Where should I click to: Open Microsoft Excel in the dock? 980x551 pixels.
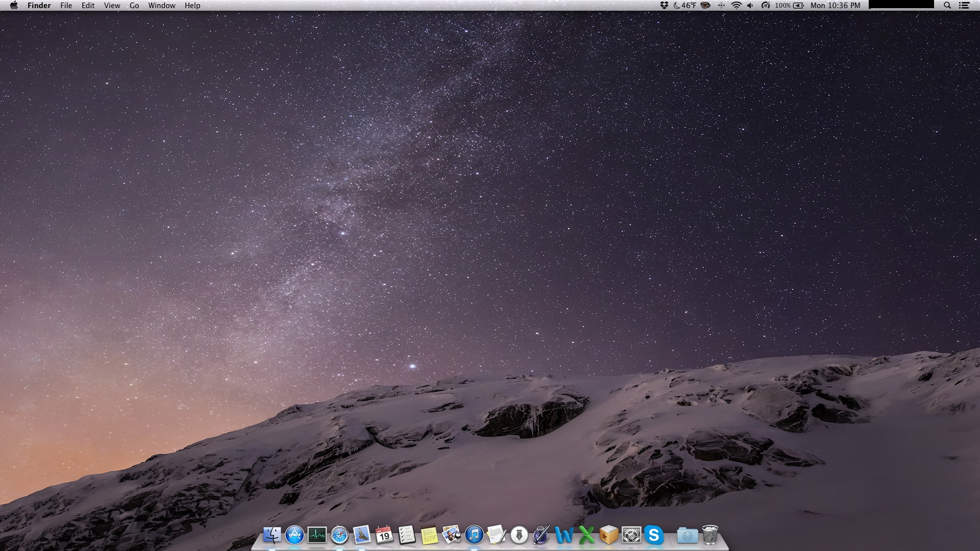point(586,535)
